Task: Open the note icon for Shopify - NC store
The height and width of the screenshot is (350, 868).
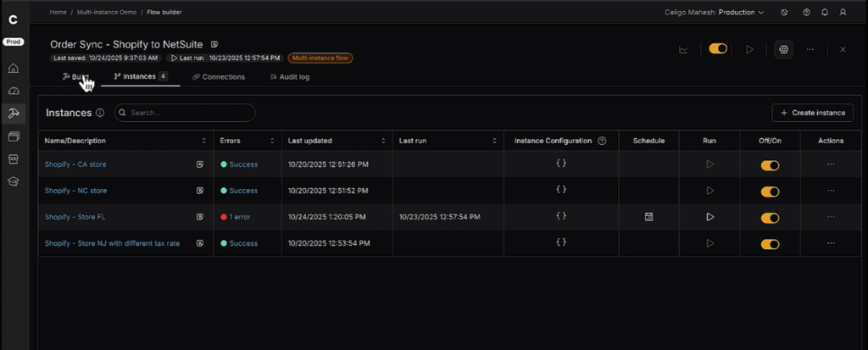Action: (x=200, y=191)
